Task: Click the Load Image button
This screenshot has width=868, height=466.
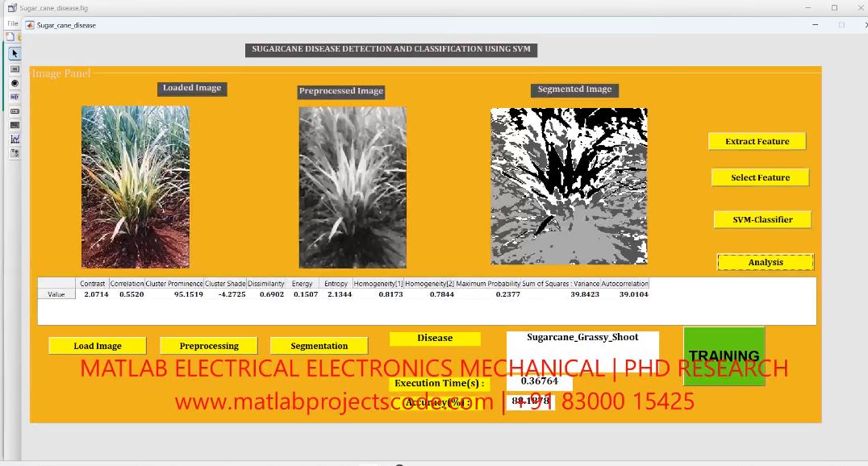Action: point(97,346)
